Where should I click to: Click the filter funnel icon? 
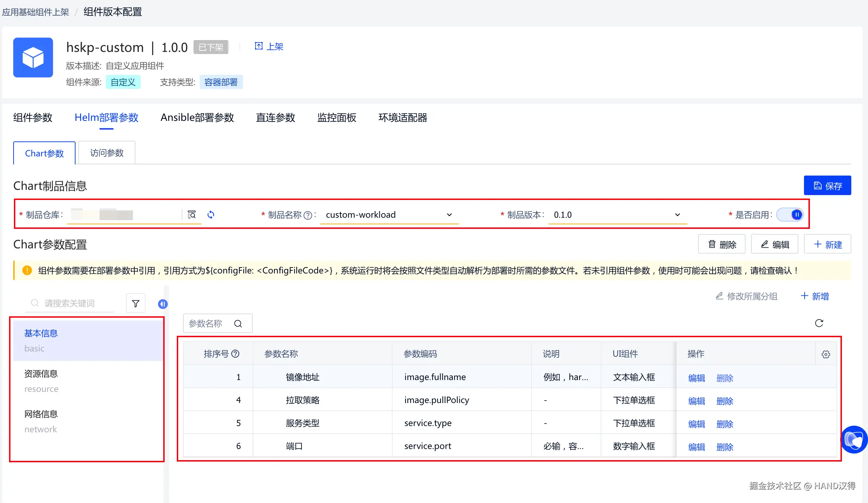pos(136,303)
